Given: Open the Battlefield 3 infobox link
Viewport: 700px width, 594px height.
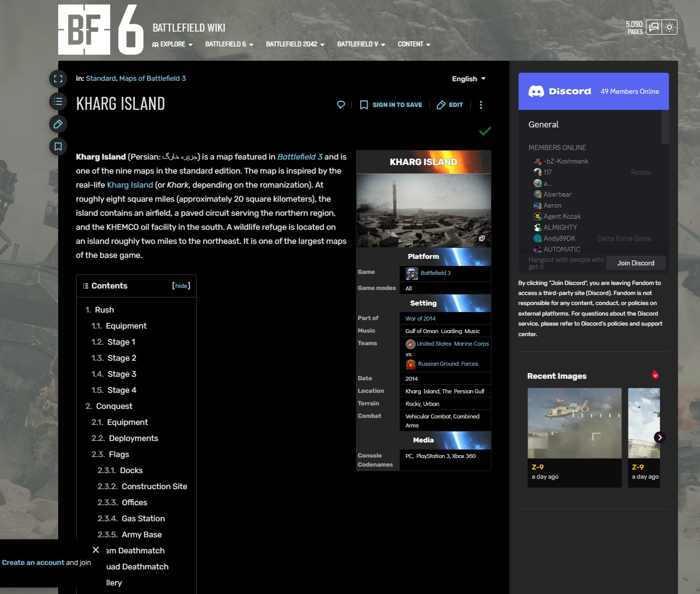Looking at the screenshot, I should click(x=436, y=273).
